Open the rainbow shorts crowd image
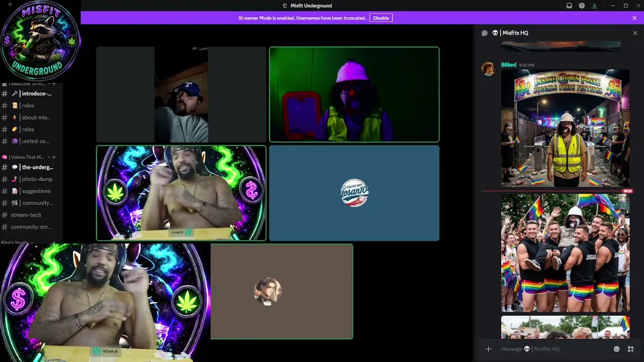The image size is (644, 362). click(x=566, y=253)
